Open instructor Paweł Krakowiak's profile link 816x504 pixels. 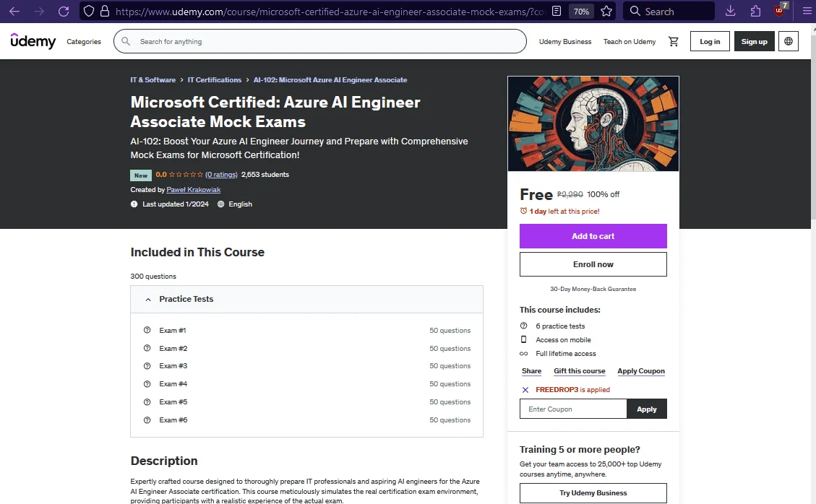pos(194,190)
